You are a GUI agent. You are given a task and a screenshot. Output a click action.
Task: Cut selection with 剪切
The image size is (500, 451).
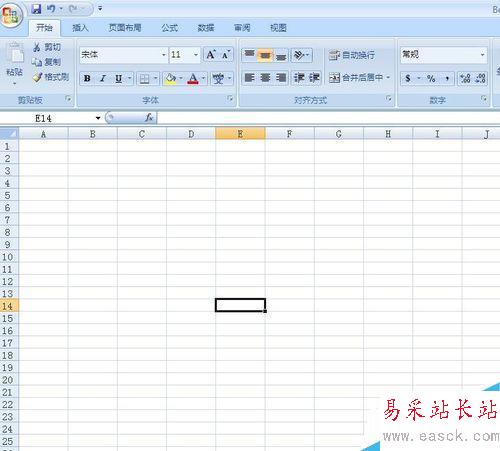click(47, 47)
